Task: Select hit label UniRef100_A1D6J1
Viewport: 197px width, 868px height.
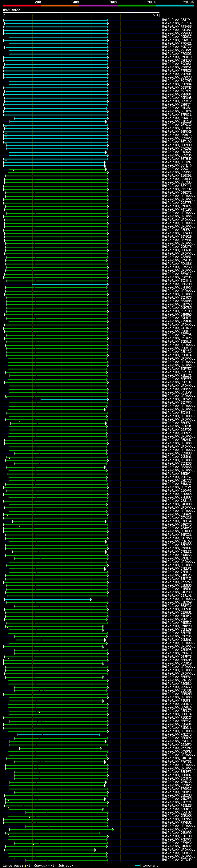Action: [177, 728]
